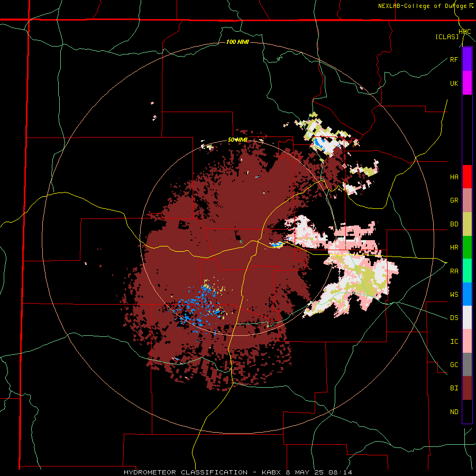Image resolution: width=476 pixels, height=476 pixels.
Task: Click the DS white legend swatch
Action: coord(467,317)
